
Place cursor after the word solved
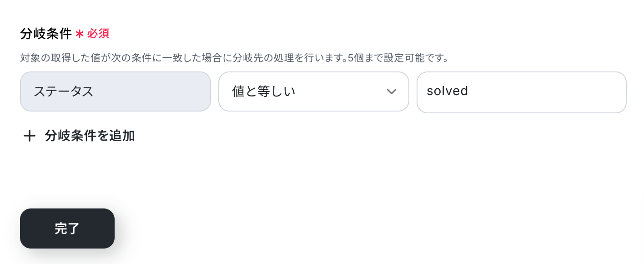[469, 91]
